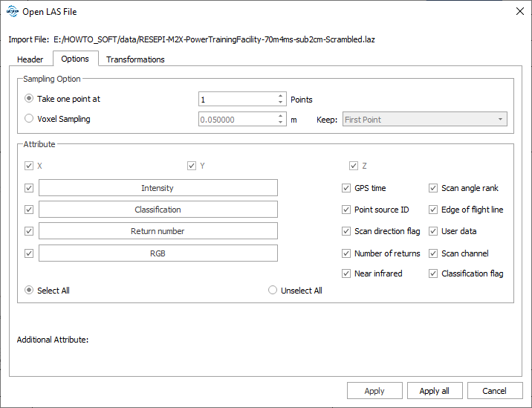The width and height of the screenshot is (532, 408).
Task: Open the Intensity attribute mapping button
Action: pos(158,188)
